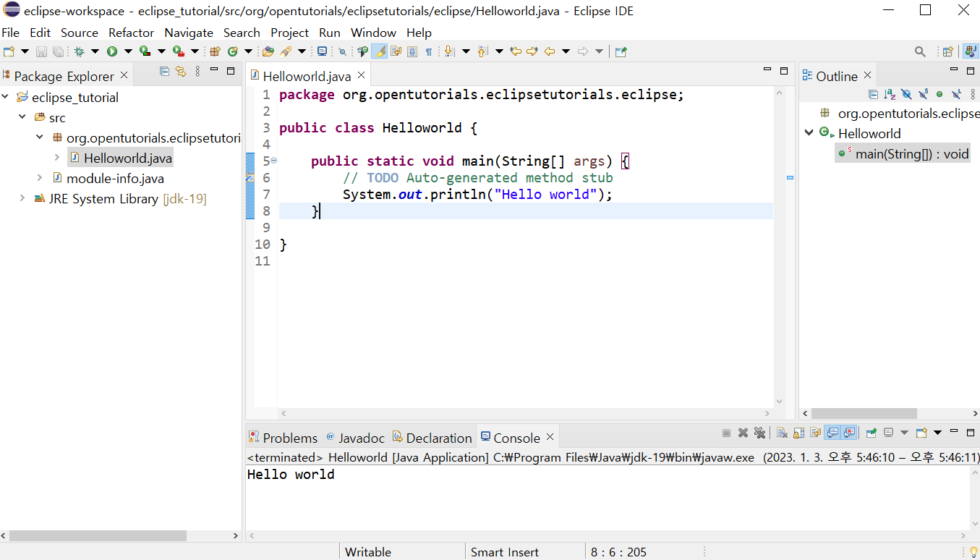Click the Pin Editor icon
The image size is (980, 560).
621,51
